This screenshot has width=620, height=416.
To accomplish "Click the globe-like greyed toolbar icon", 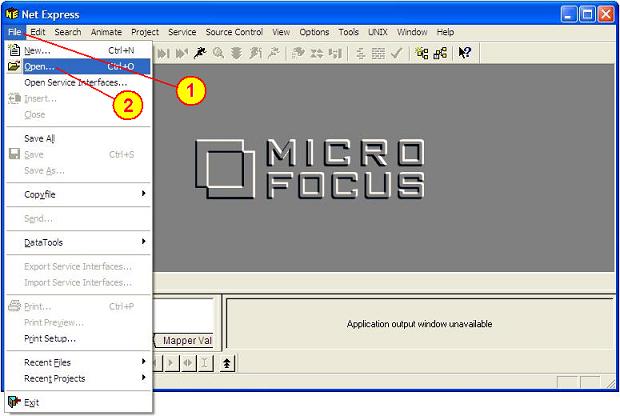I will click(x=298, y=53).
